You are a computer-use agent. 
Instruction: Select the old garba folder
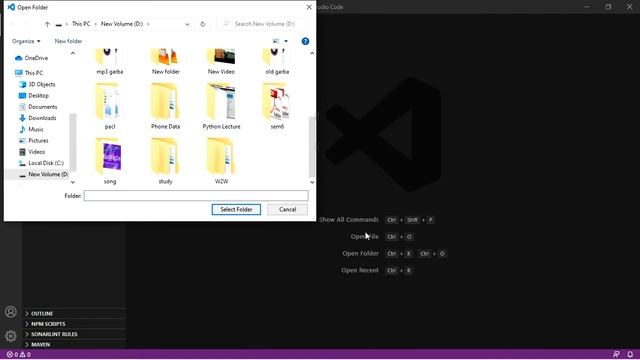coord(277,61)
